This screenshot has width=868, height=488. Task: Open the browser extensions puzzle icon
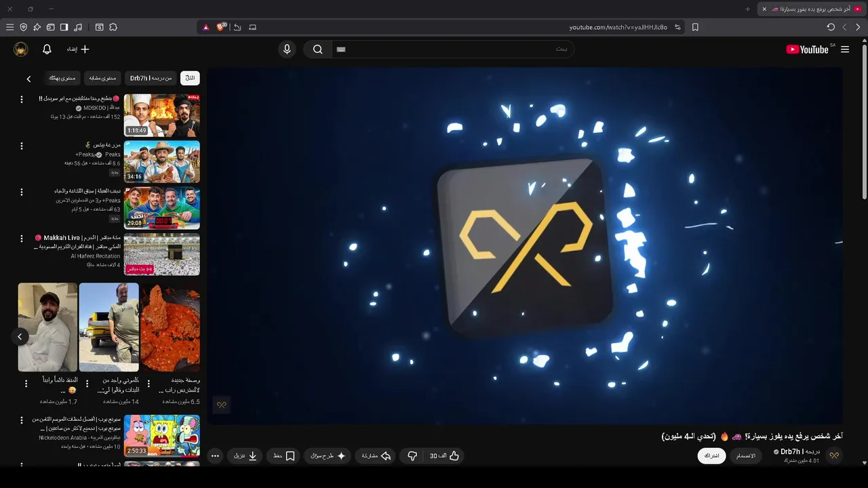coord(113,27)
